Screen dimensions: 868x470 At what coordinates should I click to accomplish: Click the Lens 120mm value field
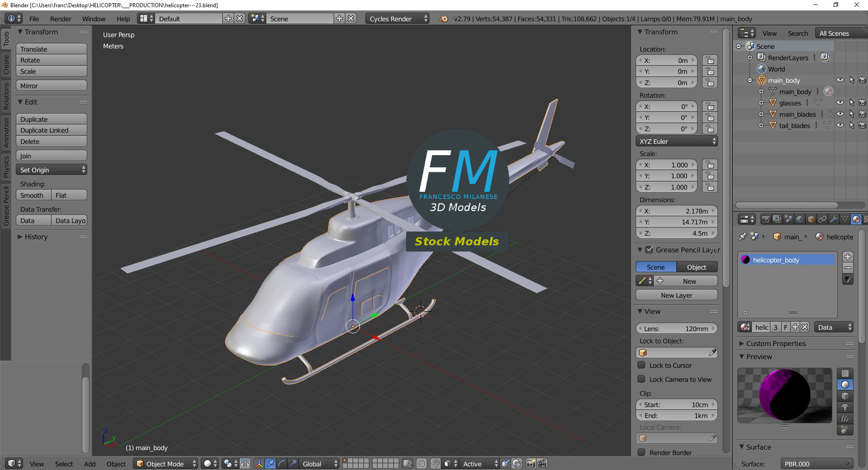tap(677, 328)
